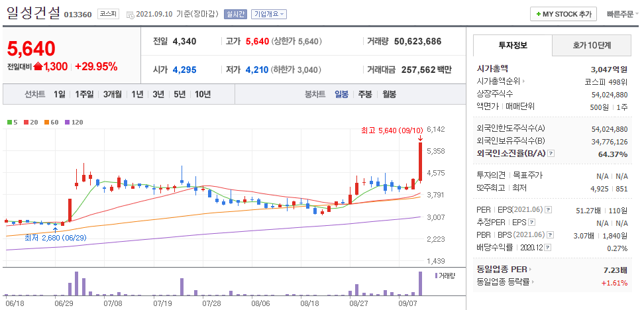Select the 월봉 monthly candle chart
644x310 pixels.
tap(389, 95)
